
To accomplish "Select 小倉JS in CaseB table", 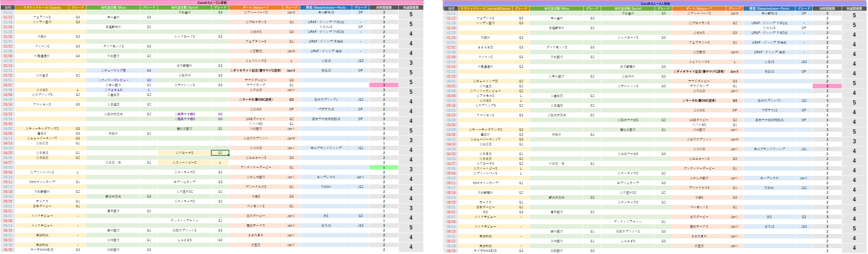I will (x=769, y=62).
